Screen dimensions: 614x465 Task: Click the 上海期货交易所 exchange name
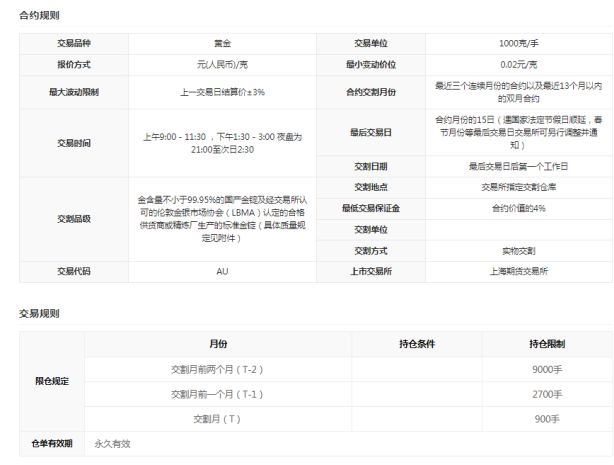coord(520,271)
